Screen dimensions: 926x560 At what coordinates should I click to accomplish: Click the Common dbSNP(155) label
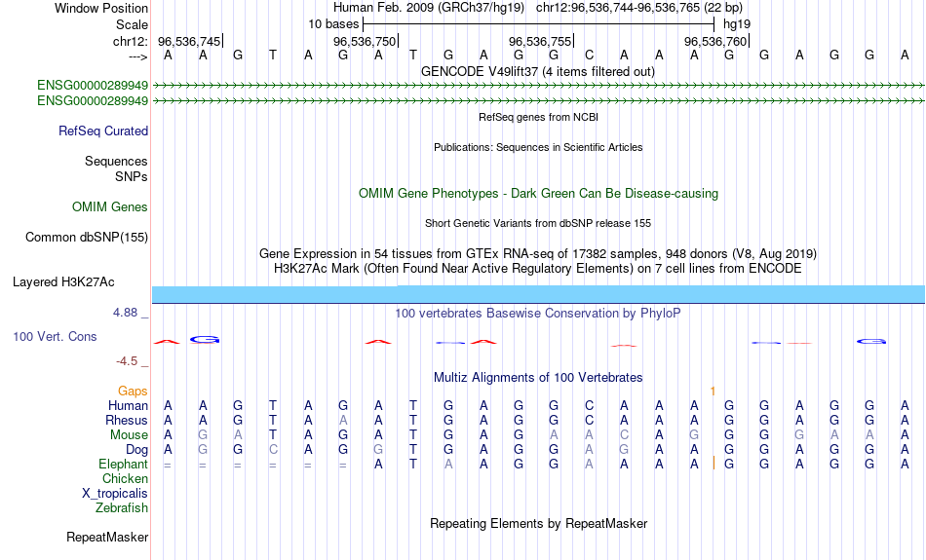(x=87, y=238)
